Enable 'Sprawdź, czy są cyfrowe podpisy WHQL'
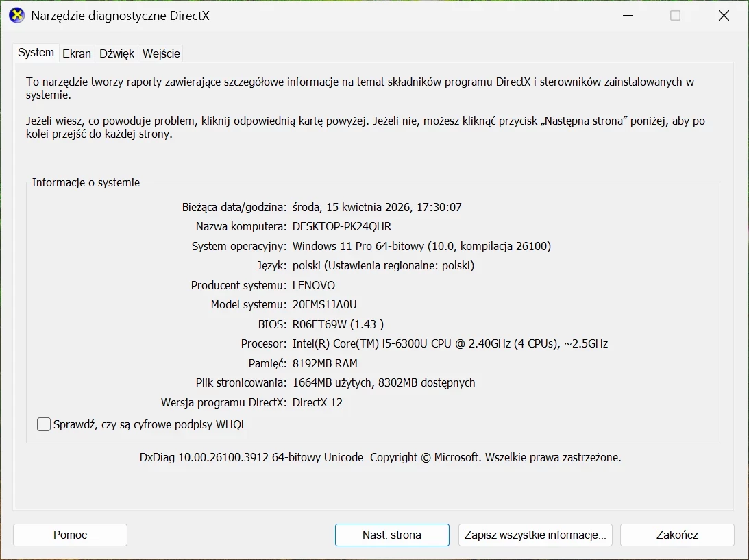This screenshot has width=749, height=560. [43, 424]
